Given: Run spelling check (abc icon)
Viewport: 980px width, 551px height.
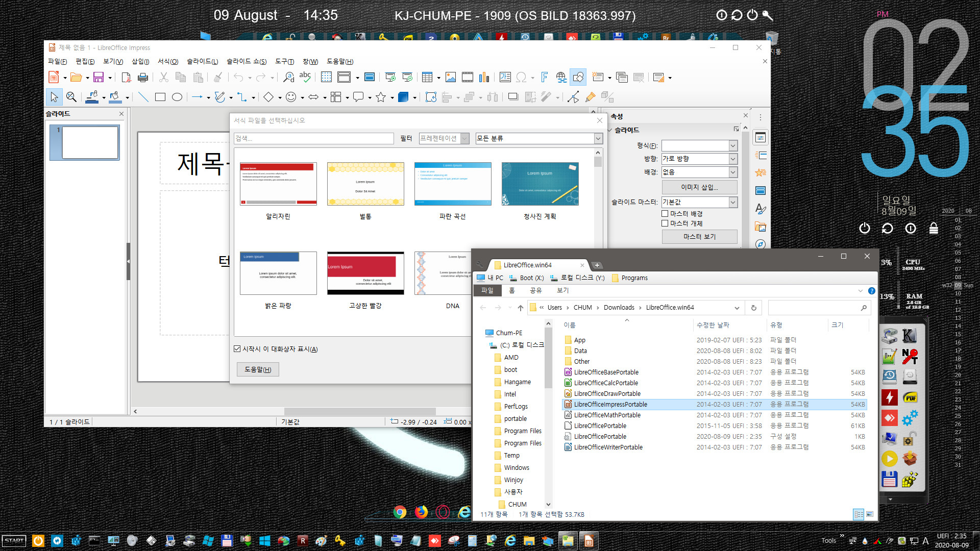Looking at the screenshot, I should [305, 77].
